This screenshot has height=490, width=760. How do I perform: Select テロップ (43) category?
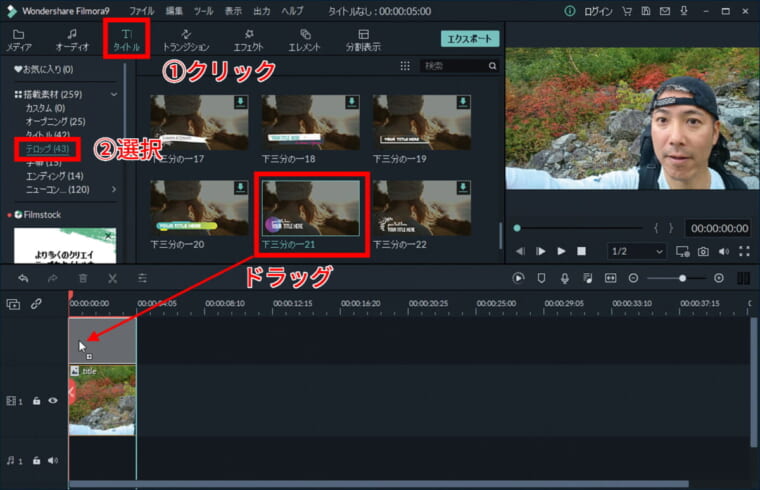(x=48, y=149)
